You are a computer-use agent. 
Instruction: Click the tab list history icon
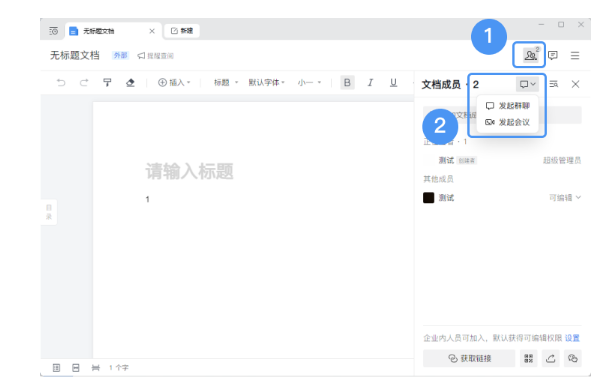54,31
